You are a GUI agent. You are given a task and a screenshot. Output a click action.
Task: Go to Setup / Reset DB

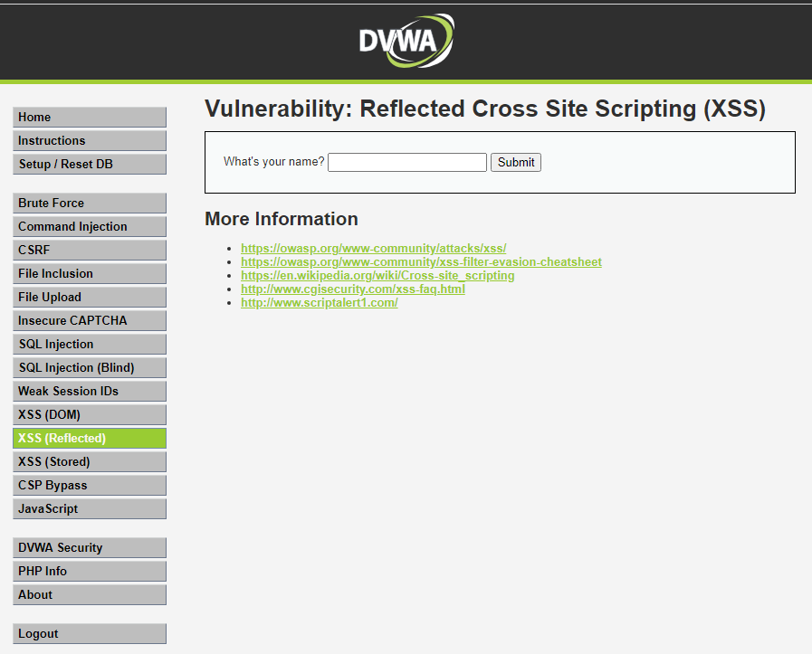(90, 164)
